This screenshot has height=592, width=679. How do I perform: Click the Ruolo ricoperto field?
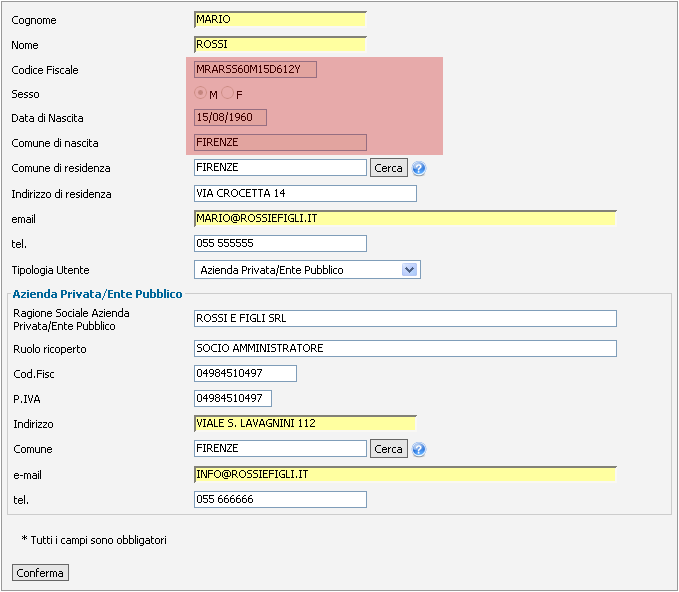click(405, 348)
